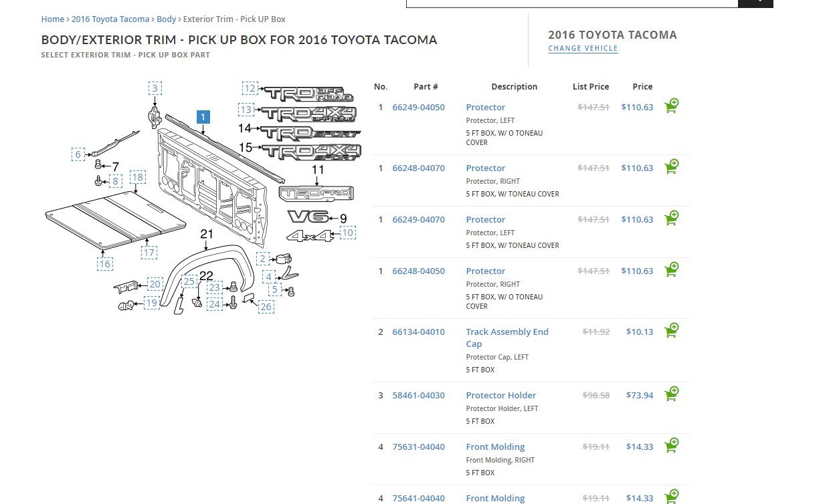Select diagram callout number 25
Screen dimensions: 839x504
click(189, 281)
